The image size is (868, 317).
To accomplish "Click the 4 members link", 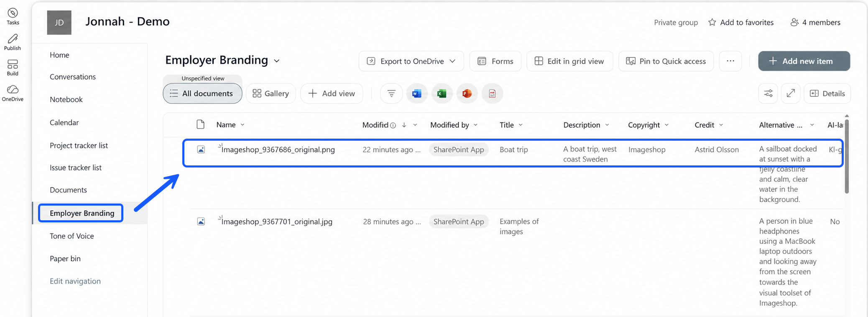I will coord(821,22).
